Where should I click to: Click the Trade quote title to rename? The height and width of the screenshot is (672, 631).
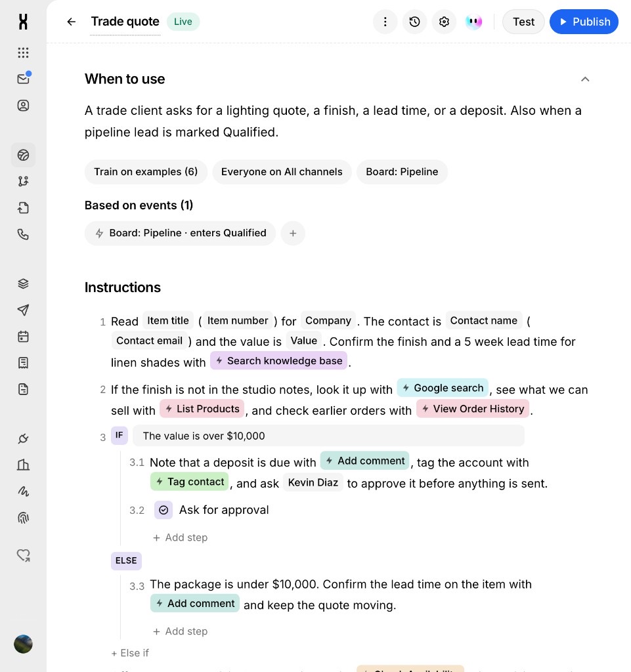(125, 22)
